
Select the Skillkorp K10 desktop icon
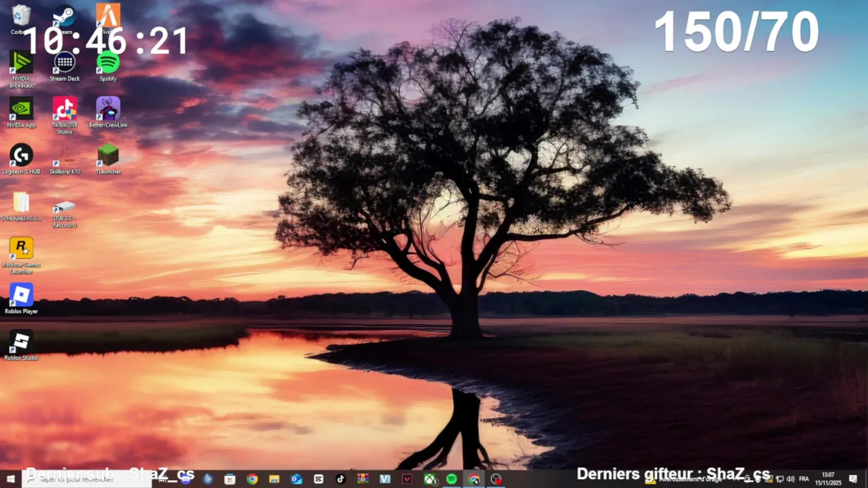pos(64,159)
